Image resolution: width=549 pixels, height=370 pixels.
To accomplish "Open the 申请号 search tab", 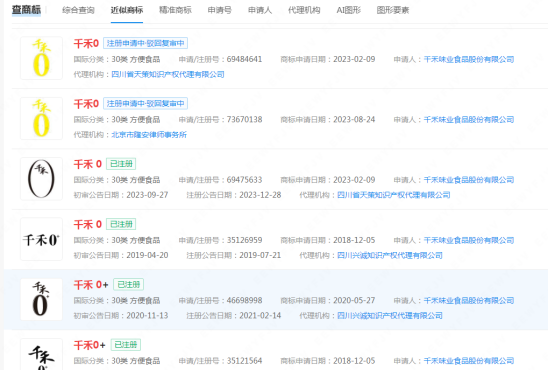I will pyautogui.click(x=220, y=10).
